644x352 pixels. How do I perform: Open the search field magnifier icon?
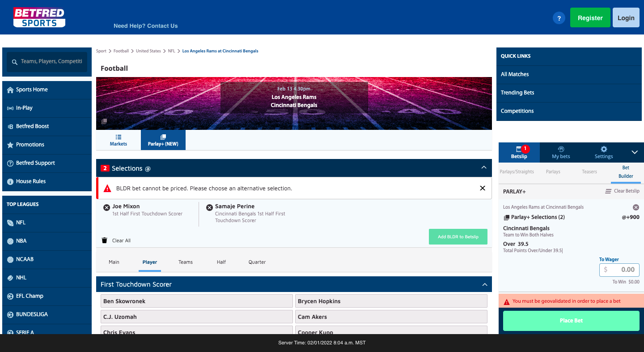15,61
